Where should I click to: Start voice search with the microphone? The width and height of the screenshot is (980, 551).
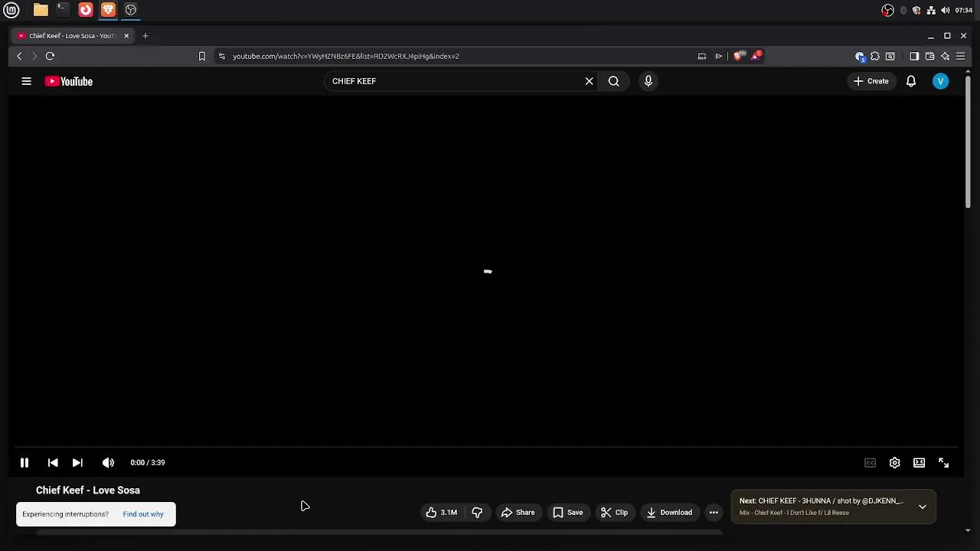[648, 81]
